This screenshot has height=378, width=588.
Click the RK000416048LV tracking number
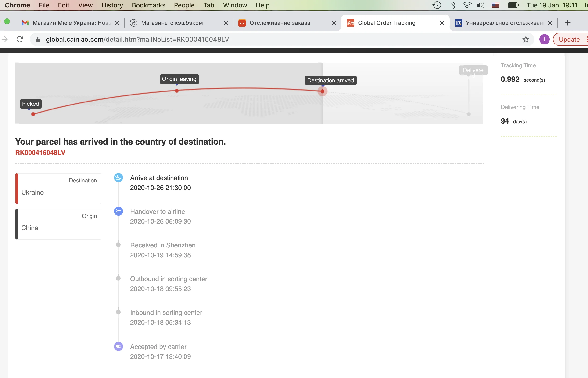[x=40, y=153]
